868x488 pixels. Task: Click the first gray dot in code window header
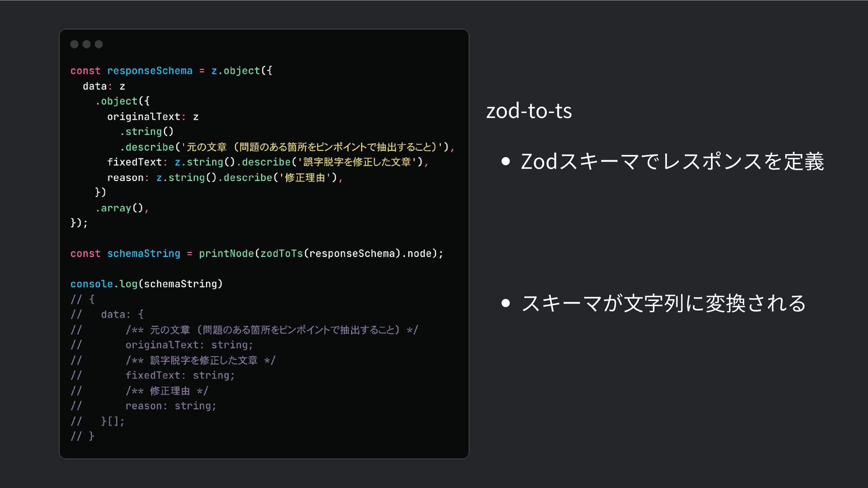coord(75,44)
